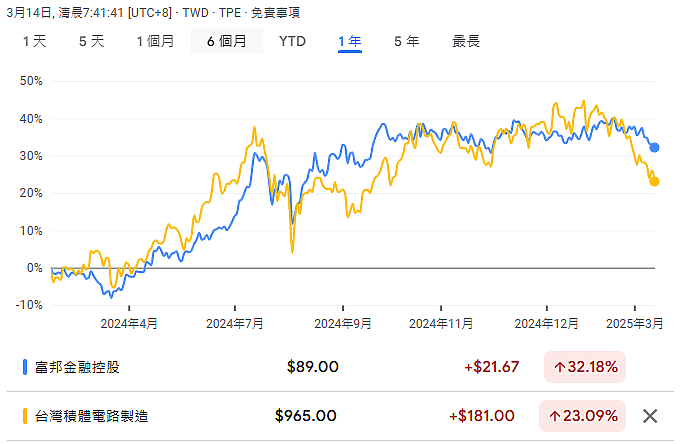Click the TWD currency label in header
Viewport: 696px width, 444px height.
pyautogui.click(x=195, y=12)
